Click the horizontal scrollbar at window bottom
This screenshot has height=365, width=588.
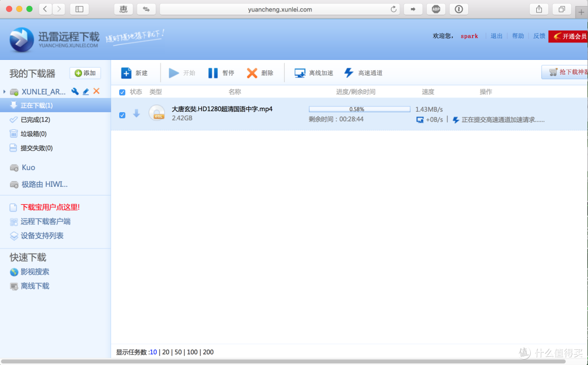[x=283, y=362]
